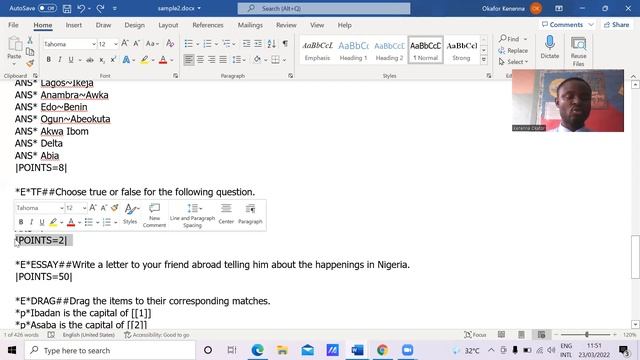
Task: Open Shading color dropdown
Action: [266, 60]
